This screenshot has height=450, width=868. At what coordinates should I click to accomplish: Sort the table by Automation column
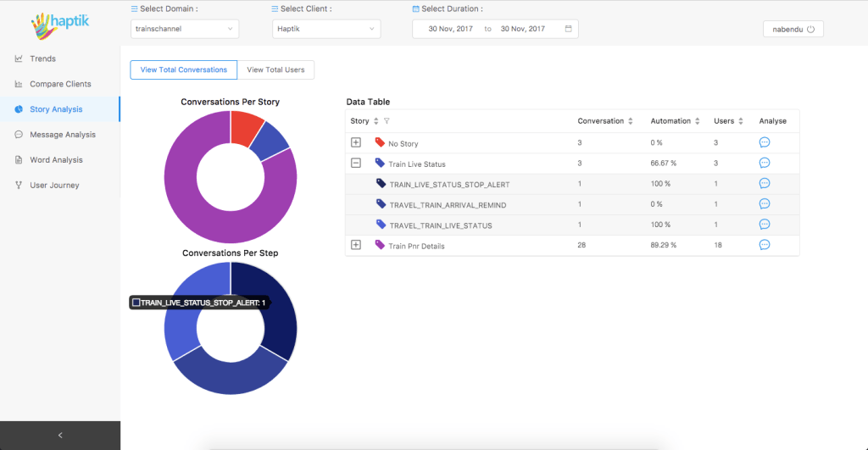(x=698, y=121)
